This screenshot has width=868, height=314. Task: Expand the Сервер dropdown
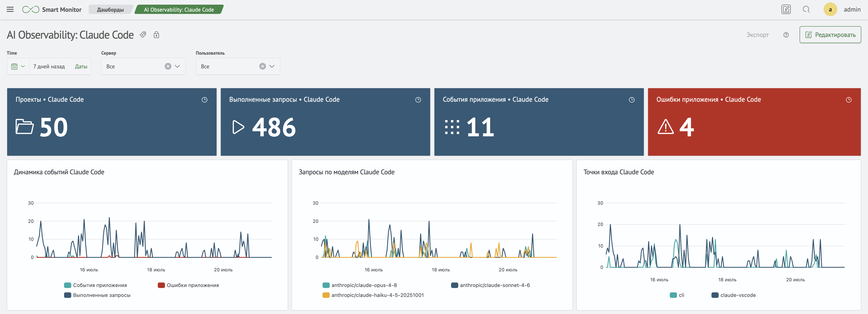click(177, 66)
